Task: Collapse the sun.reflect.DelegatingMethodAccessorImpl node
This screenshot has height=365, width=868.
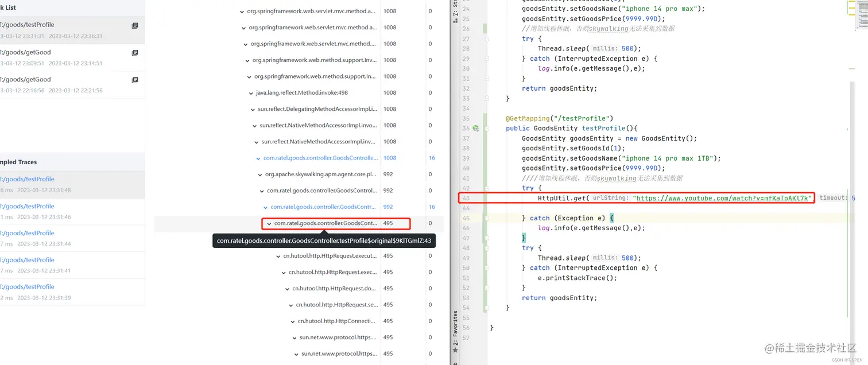Action: (253, 109)
